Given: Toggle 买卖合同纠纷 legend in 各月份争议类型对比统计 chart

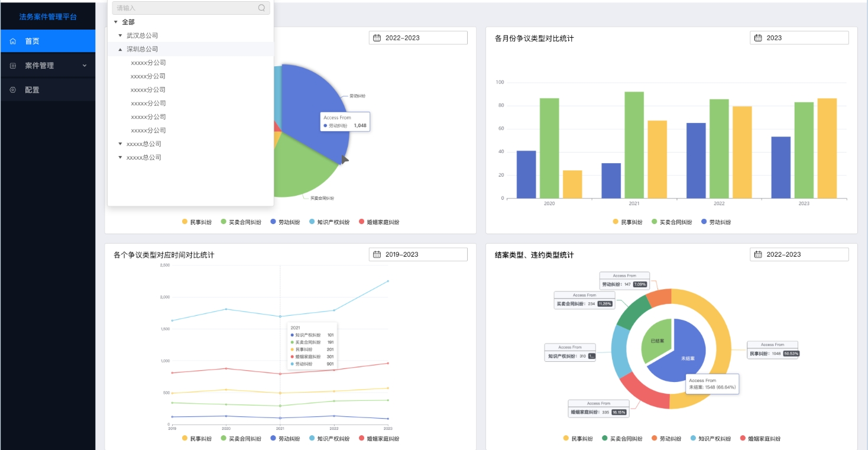Looking at the screenshot, I should pyautogui.click(x=672, y=222).
